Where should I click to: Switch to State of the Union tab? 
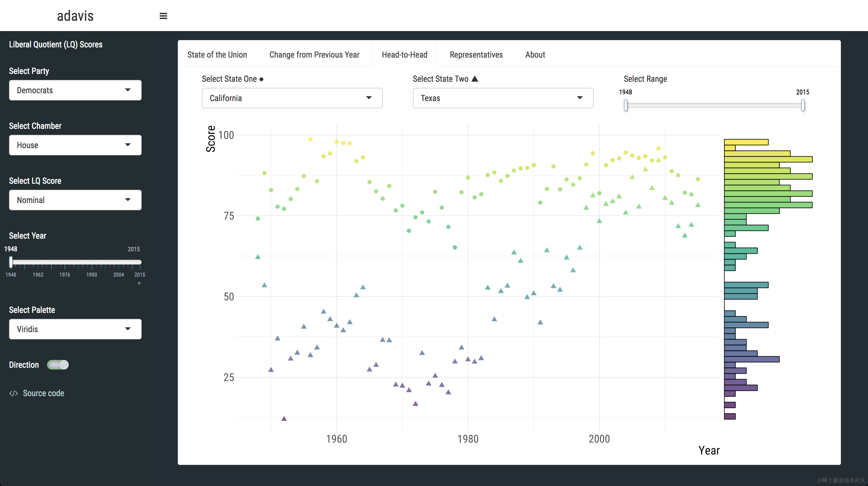(x=217, y=55)
